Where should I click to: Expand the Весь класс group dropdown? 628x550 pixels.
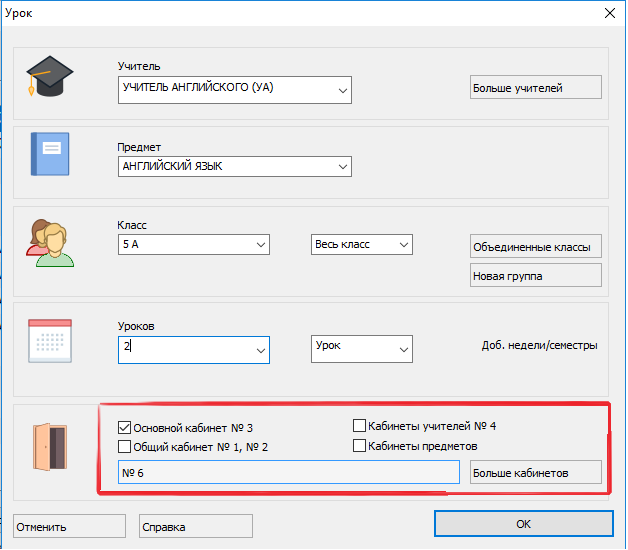(403, 245)
